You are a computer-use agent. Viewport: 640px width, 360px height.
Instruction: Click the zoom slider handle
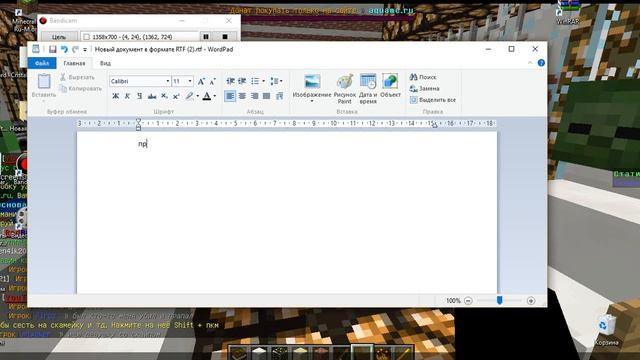coord(499,300)
